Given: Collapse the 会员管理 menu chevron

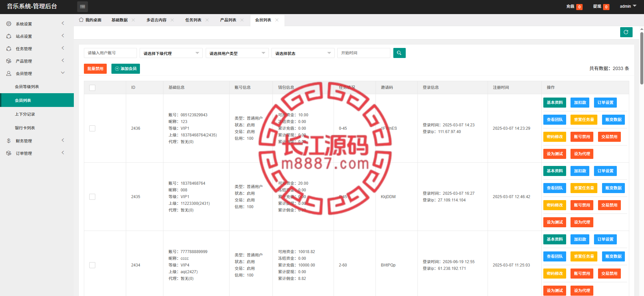Looking at the screenshot, I should pos(63,73).
